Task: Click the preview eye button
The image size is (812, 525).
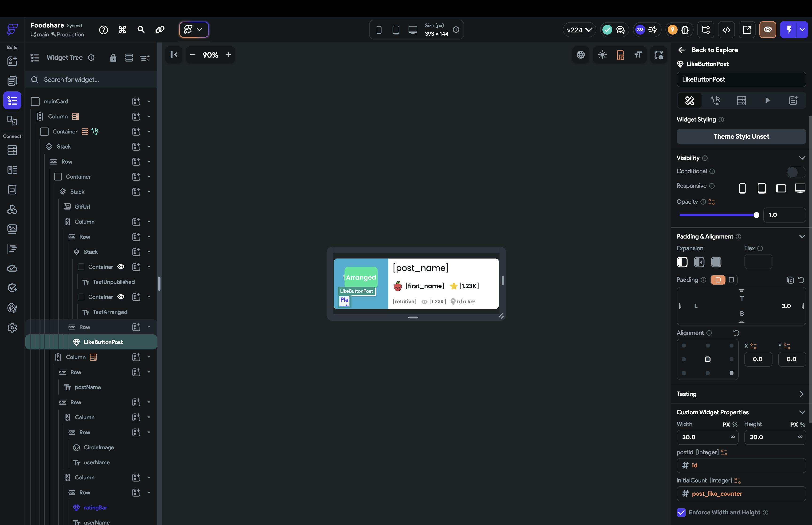Action: (x=767, y=30)
